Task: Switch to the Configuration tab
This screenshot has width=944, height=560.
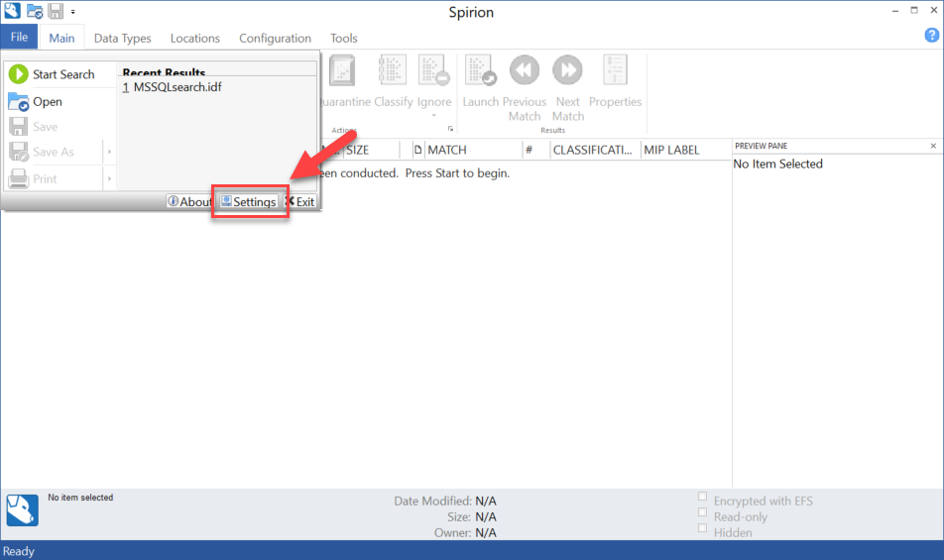Action: (275, 38)
